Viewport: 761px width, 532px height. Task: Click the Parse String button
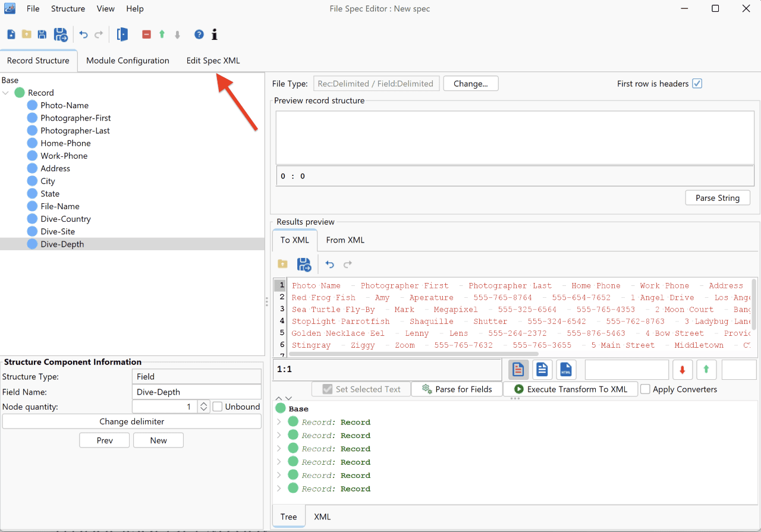click(x=718, y=198)
